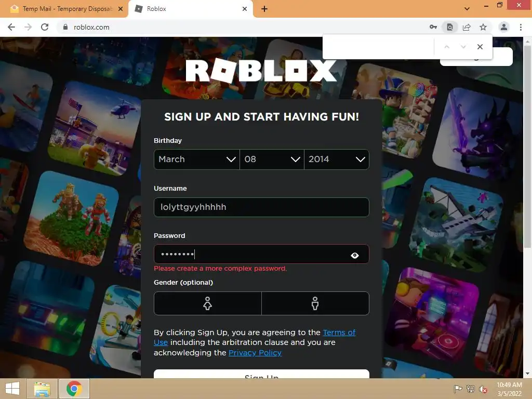The height and width of the screenshot is (399, 532).
Task: Jump to previous find result
Action: [x=447, y=47]
